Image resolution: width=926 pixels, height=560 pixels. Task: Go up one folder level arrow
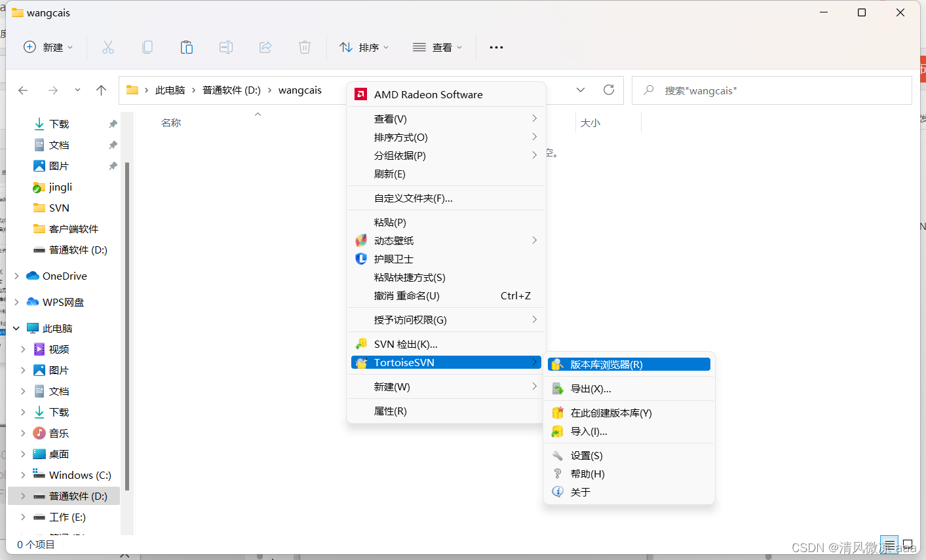(101, 90)
